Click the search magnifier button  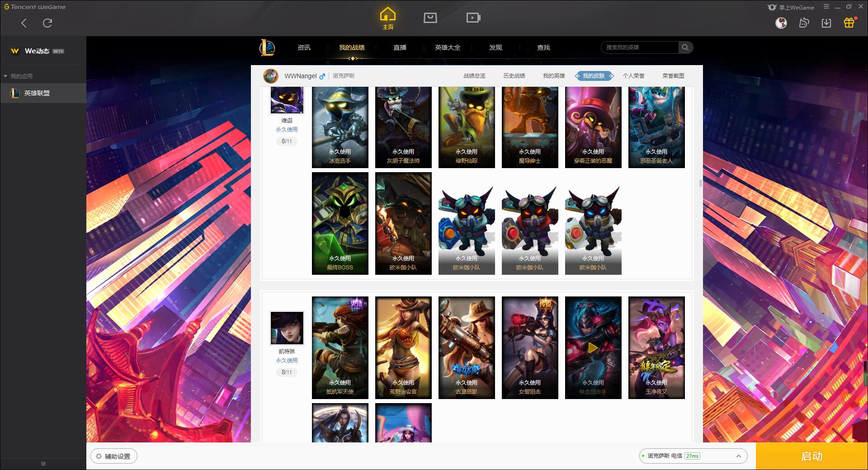click(685, 47)
